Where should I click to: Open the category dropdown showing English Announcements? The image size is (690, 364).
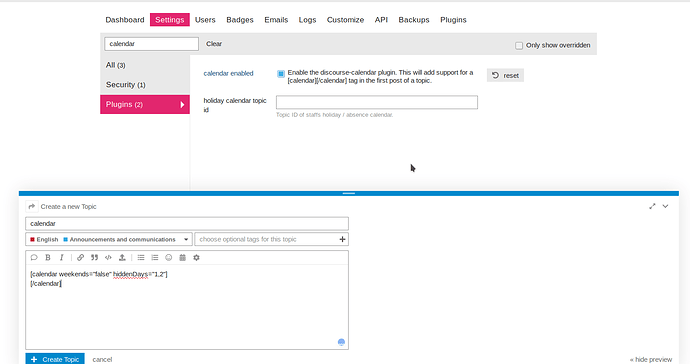109,239
